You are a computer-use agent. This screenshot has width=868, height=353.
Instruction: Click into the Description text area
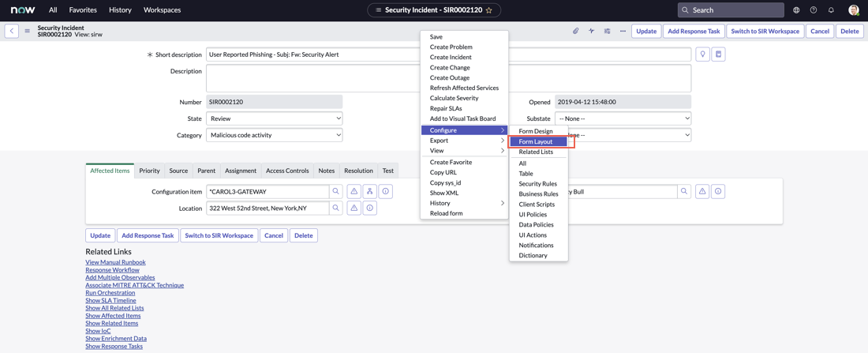click(448, 78)
